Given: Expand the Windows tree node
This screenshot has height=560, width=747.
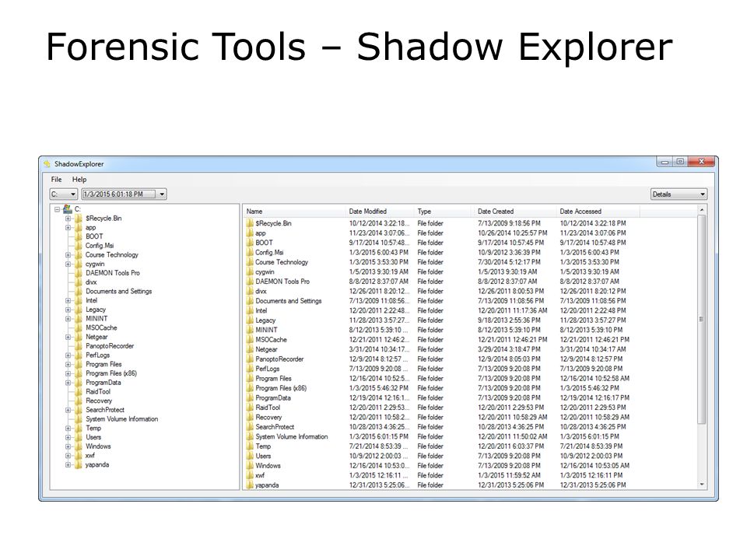Looking at the screenshot, I should (x=68, y=446).
